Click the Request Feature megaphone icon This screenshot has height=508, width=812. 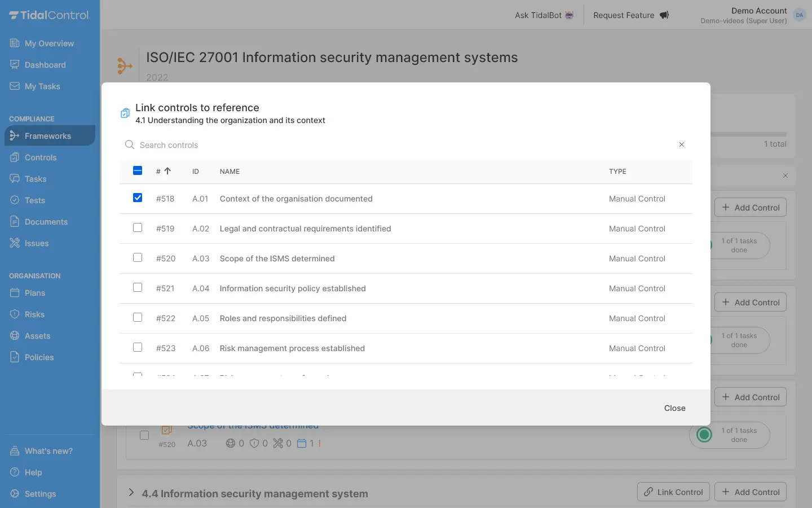point(664,15)
